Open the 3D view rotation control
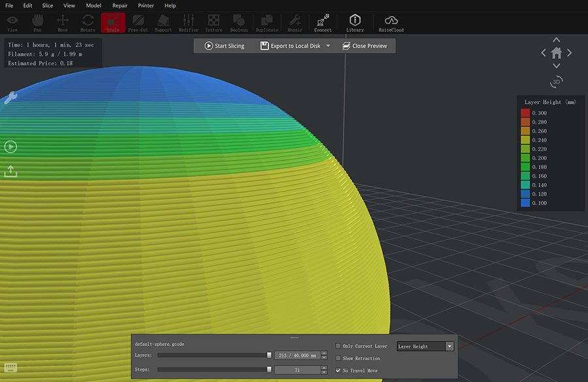Image resolution: width=588 pixels, height=382 pixels. (555, 81)
